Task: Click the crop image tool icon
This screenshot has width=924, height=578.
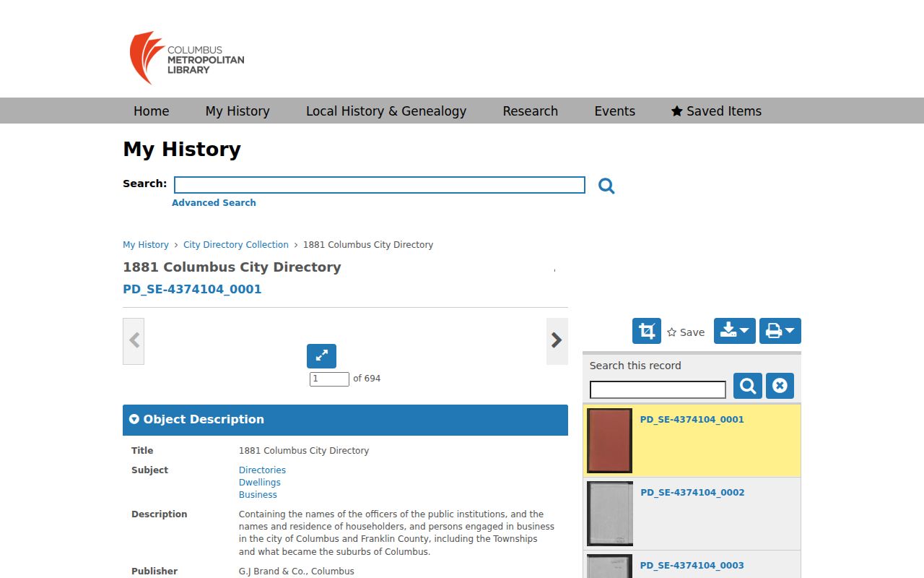Action: pyautogui.click(x=647, y=331)
